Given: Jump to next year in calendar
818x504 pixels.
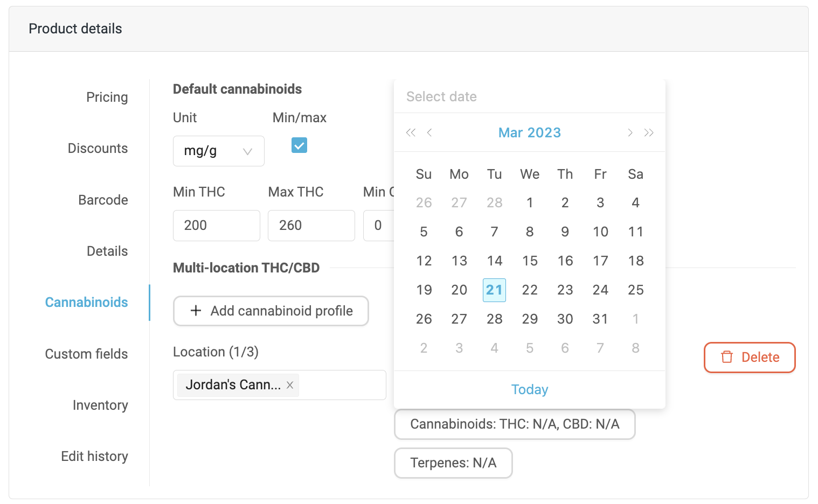Looking at the screenshot, I should click(x=649, y=133).
